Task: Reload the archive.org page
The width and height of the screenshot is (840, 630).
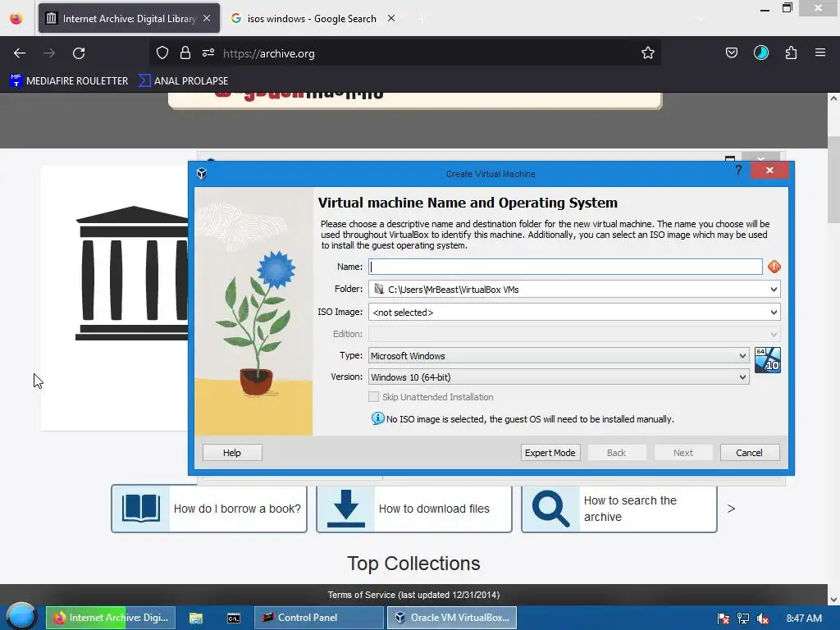Action: 79,53
